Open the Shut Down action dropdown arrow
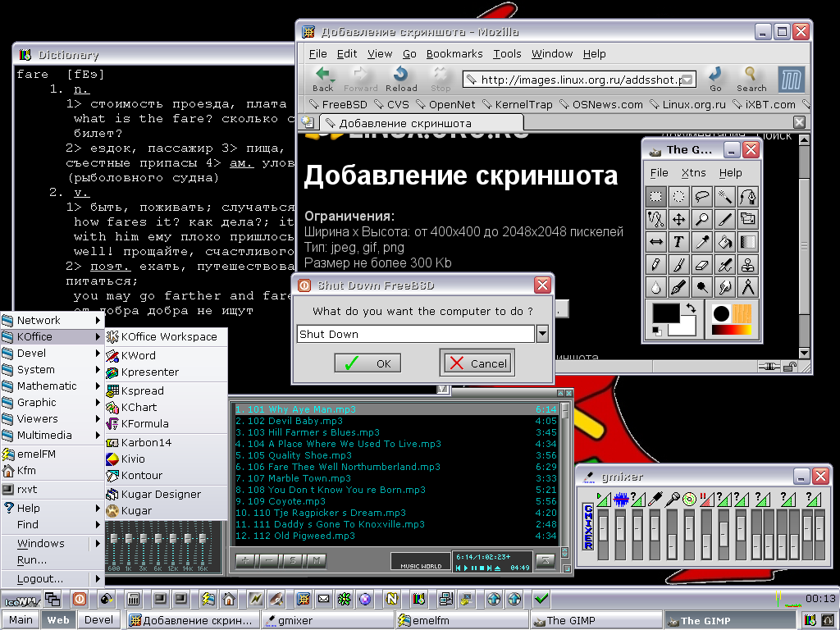Screen dimensions: 840x630 tap(542, 334)
